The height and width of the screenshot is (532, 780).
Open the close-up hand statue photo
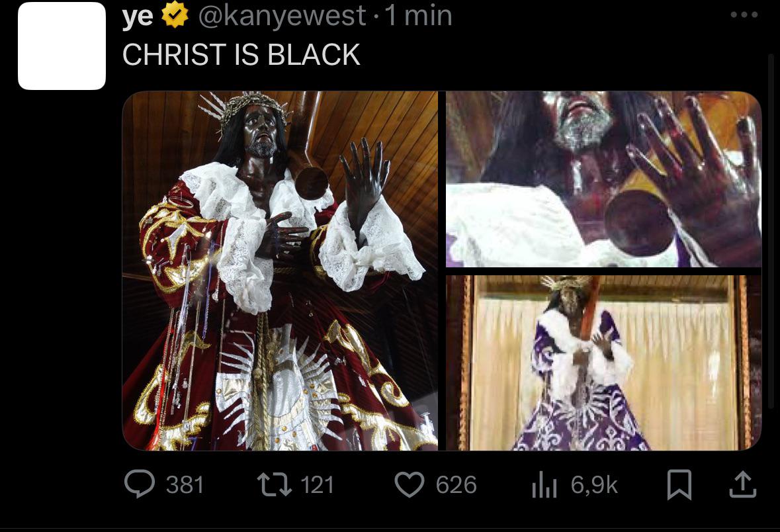[604, 179]
